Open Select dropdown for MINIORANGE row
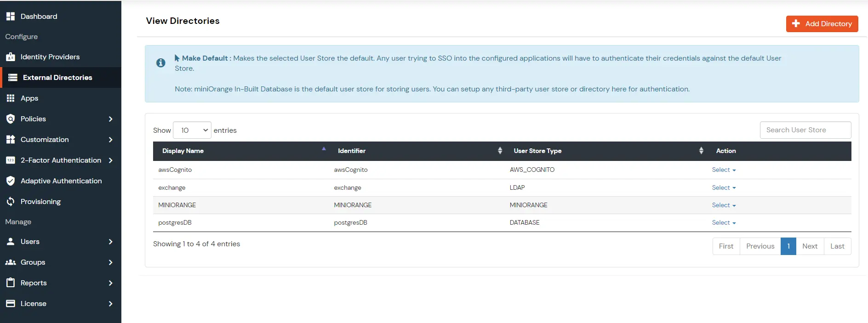The image size is (868, 323). 724,205
